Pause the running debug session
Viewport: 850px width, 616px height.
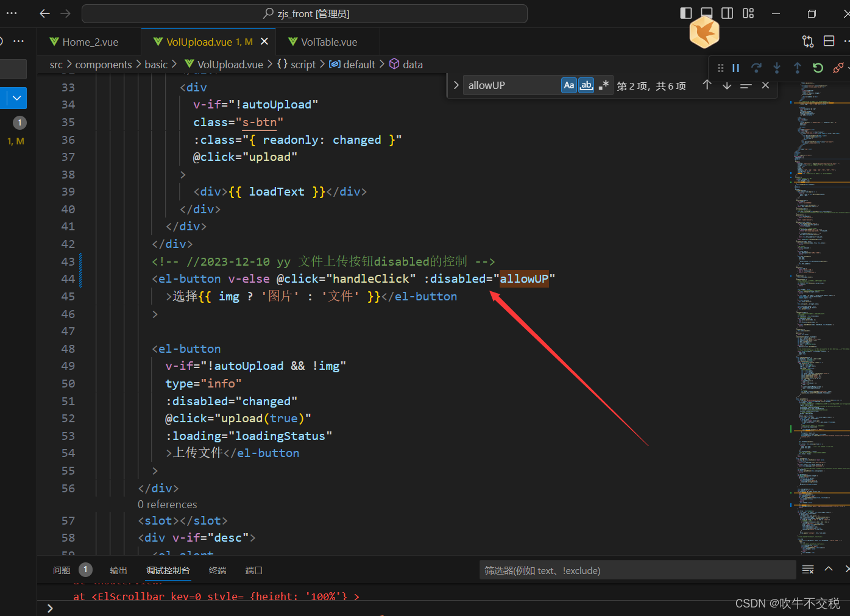pos(735,68)
